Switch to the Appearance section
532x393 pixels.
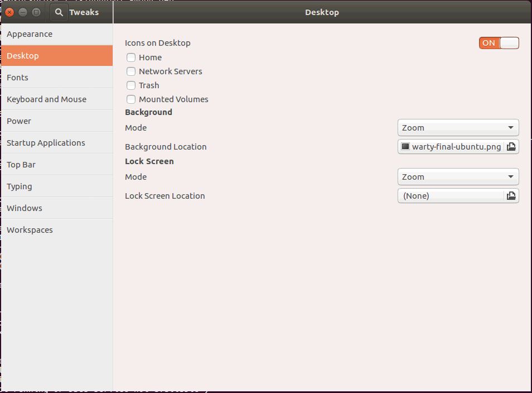[x=56, y=34]
